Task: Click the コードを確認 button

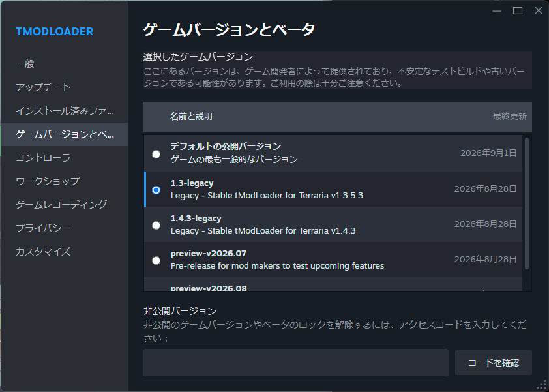Action: pos(494,363)
